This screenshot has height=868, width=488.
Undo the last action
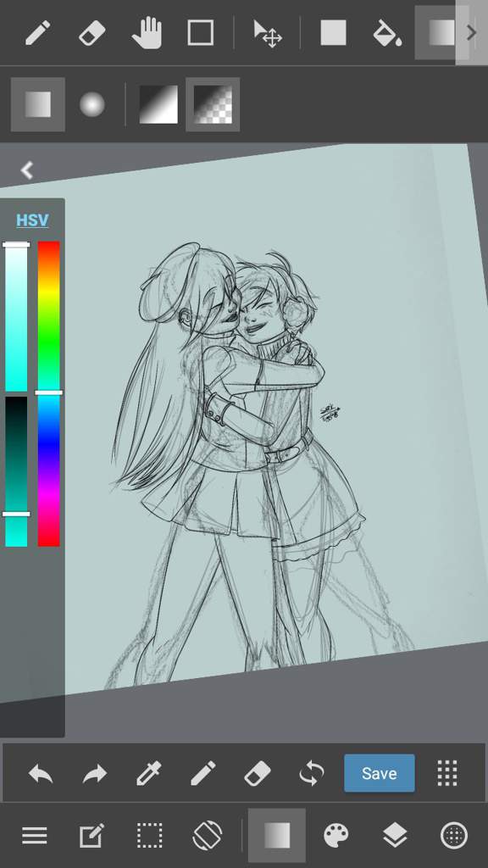coord(41,773)
